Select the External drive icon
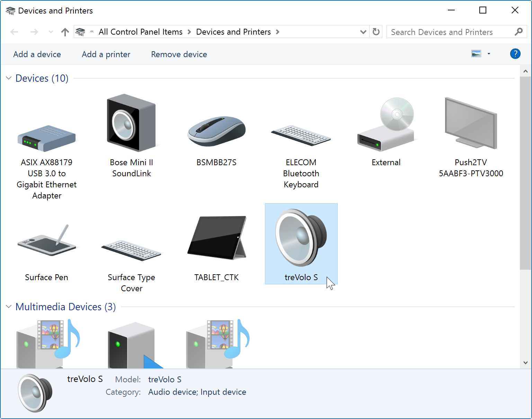This screenshot has height=419, width=532. pos(386,125)
